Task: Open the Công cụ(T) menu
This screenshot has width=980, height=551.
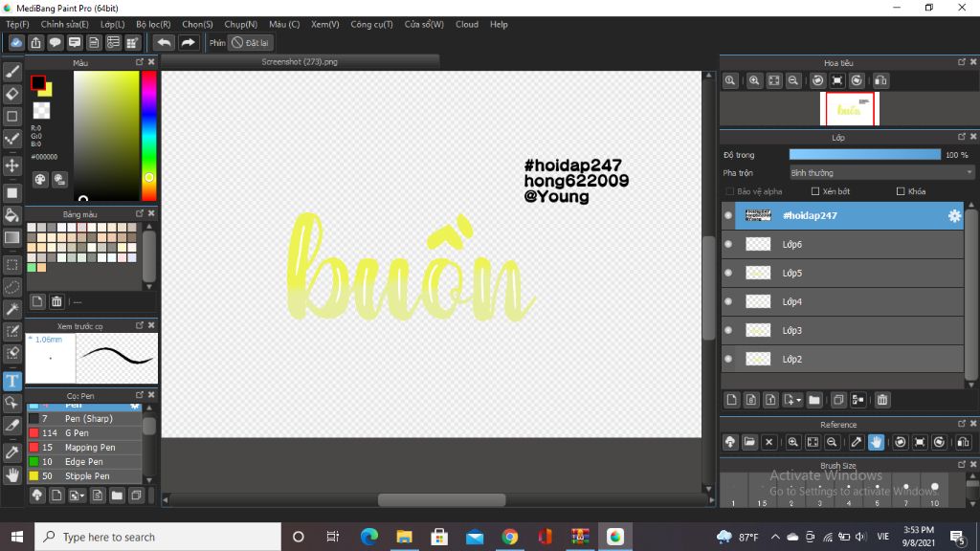Action: coord(371,24)
